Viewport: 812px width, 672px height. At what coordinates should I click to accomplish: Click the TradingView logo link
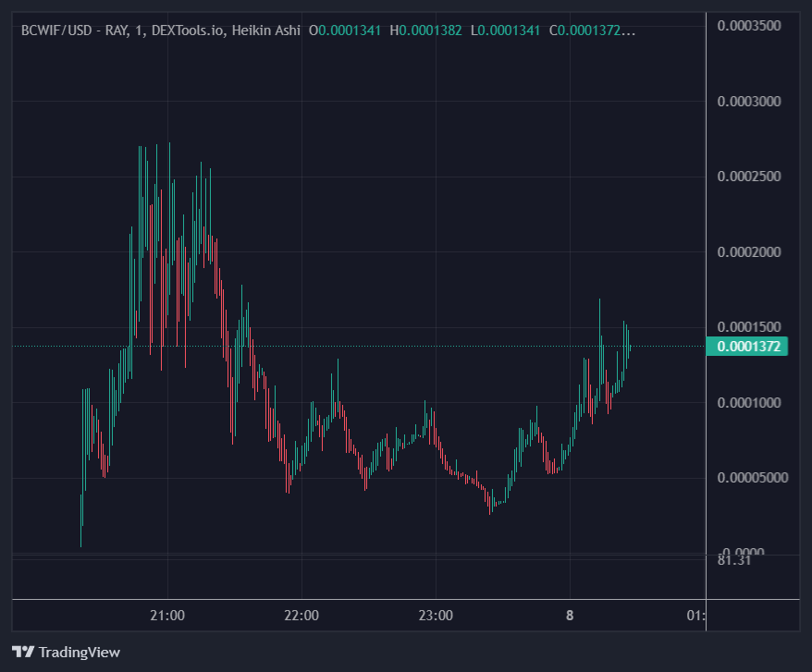(x=66, y=652)
